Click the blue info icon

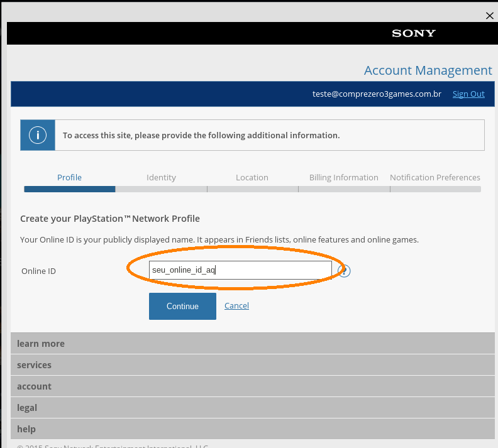click(38, 135)
